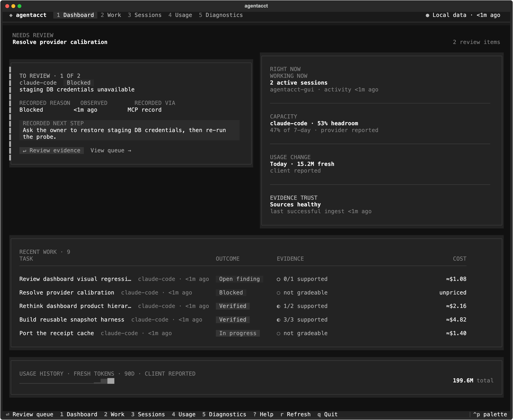
Task: Open Help from the bottom bar
Action: click(x=263, y=414)
